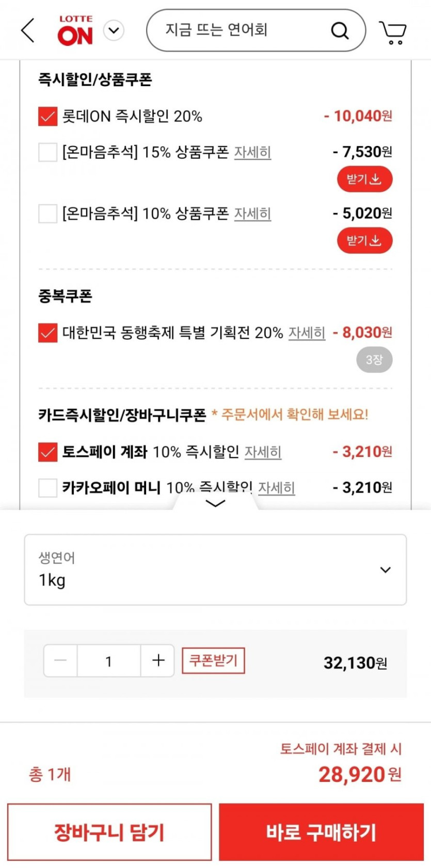Tap the back arrow icon
431x868 pixels.
(28, 30)
